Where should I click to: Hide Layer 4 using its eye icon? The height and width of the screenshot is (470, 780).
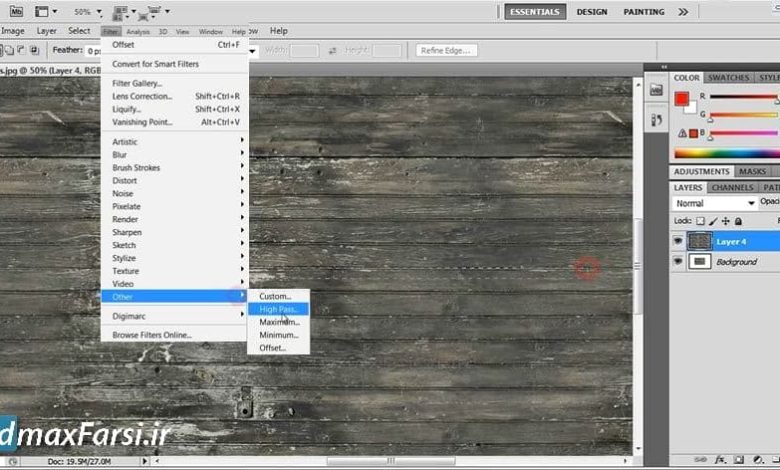(x=678, y=241)
